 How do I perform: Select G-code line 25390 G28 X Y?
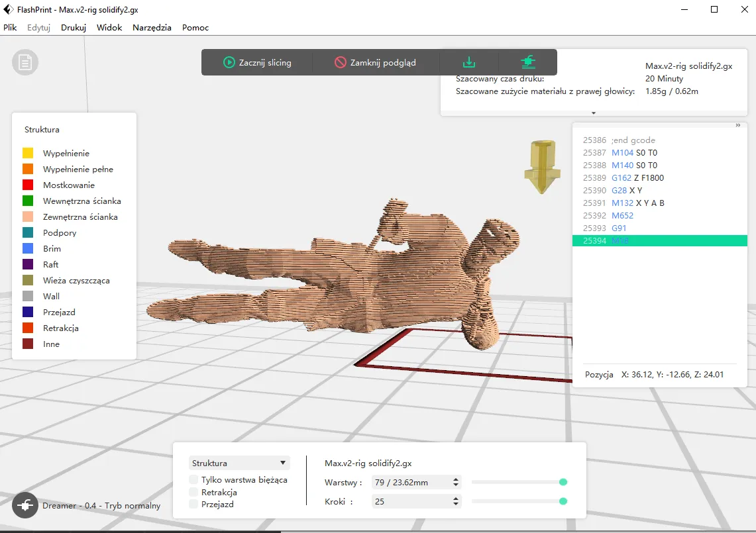(626, 191)
